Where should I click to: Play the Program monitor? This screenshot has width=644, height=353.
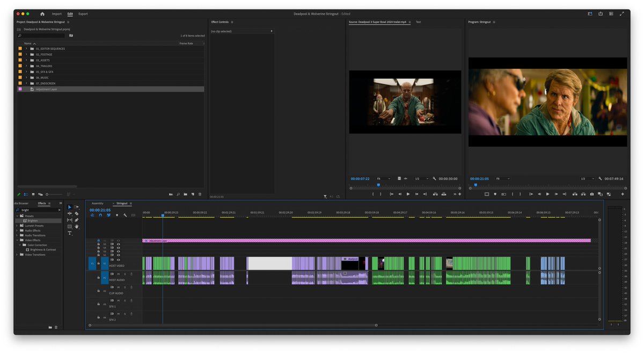click(547, 194)
